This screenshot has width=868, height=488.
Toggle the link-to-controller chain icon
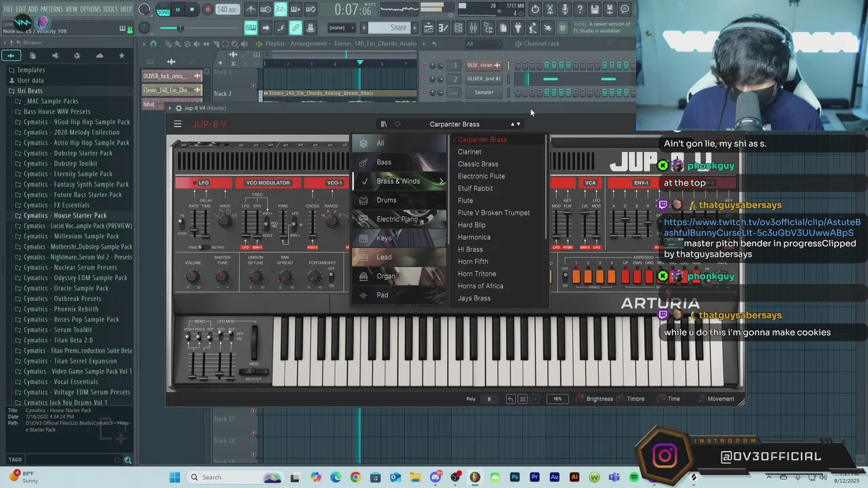(x=296, y=28)
